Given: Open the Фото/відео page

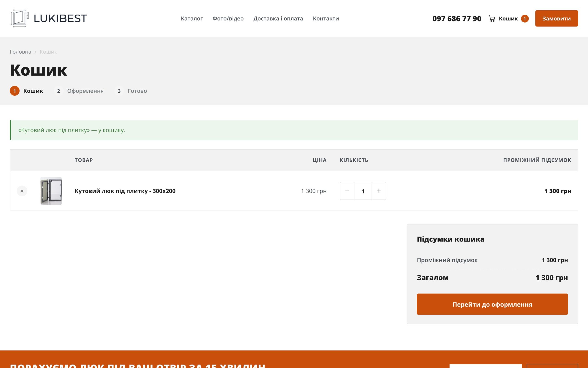Looking at the screenshot, I should tap(228, 18).
